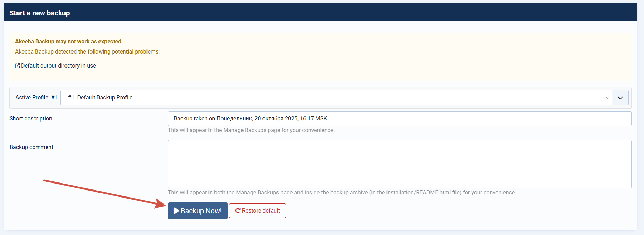This screenshot has width=644, height=235.
Task: Open the Default output directory in use link
Action: [x=59, y=66]
